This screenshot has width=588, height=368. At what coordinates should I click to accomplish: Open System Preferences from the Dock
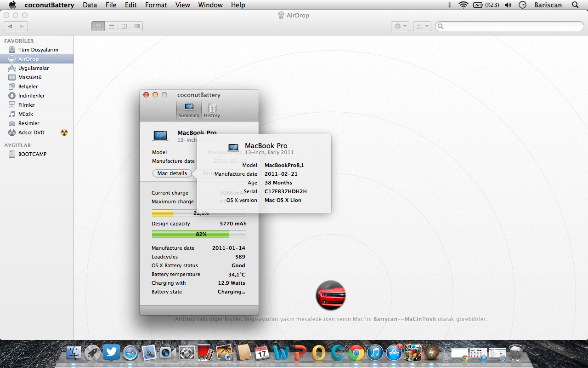click(187, 353)
